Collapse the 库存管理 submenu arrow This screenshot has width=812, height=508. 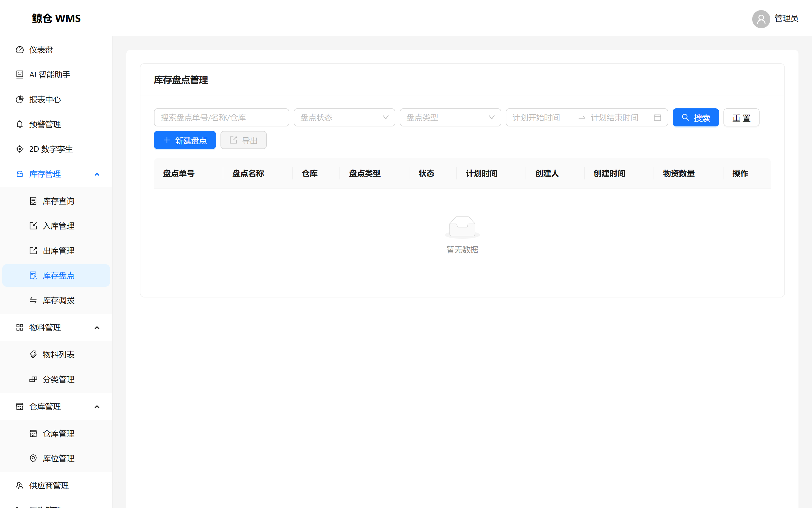click(97, 174)
